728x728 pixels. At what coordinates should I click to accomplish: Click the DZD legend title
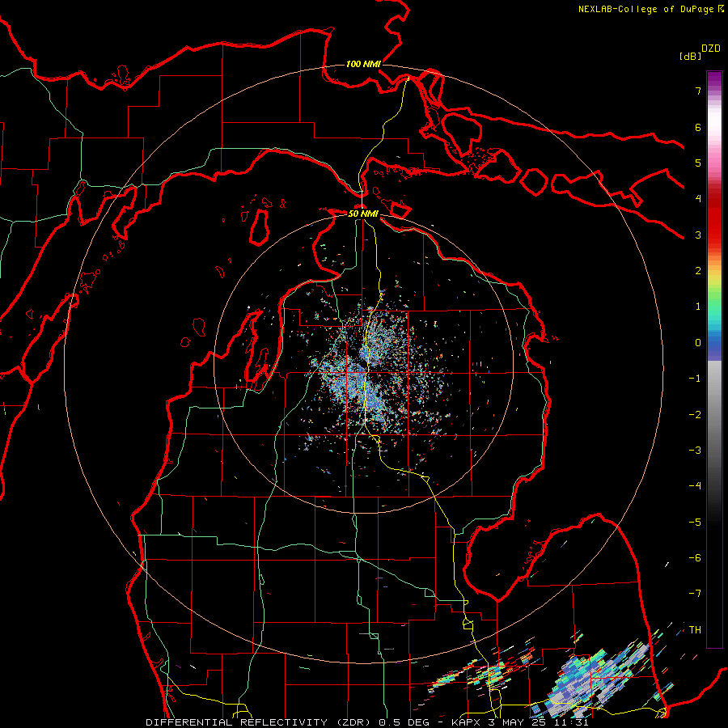(711, 49)
